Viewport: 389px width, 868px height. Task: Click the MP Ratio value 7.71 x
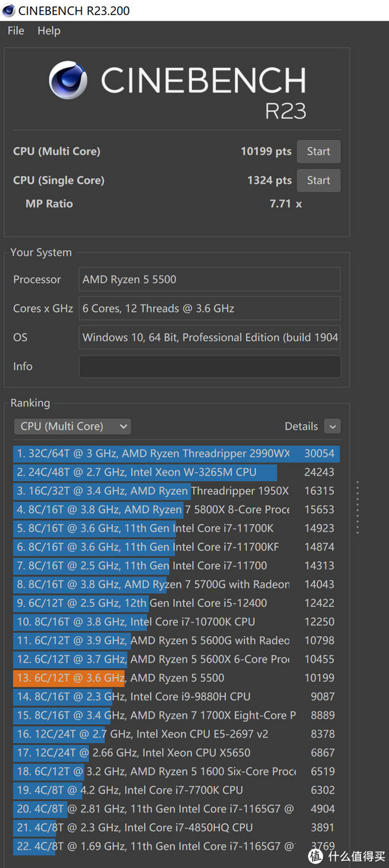286,203
